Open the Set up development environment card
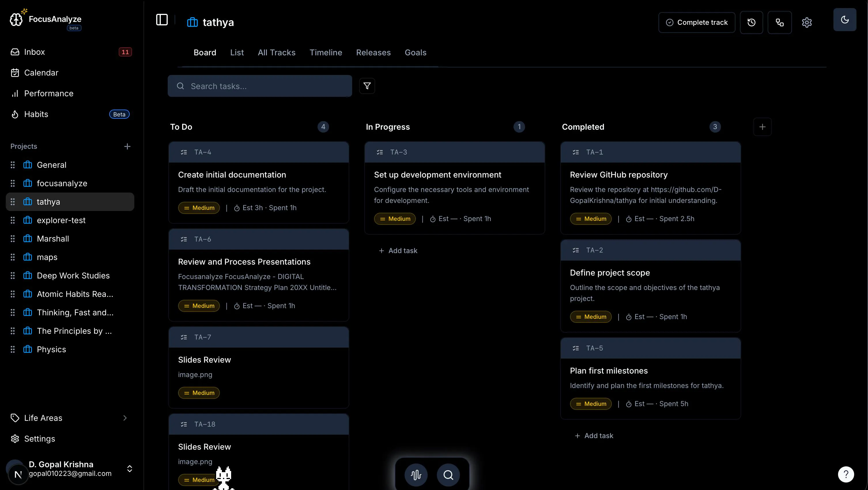Viewport: 868px width, 490px height. click(454, 188)
